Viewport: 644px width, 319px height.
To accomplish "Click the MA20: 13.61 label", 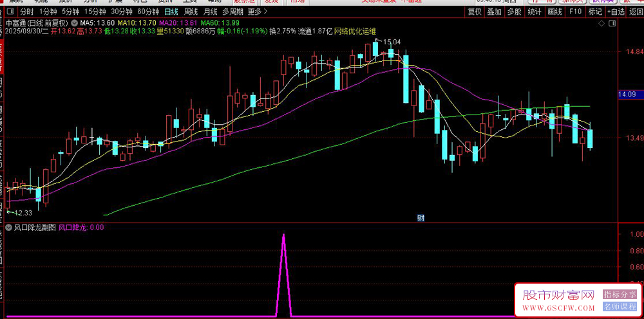I will click(x=178, y=23).
